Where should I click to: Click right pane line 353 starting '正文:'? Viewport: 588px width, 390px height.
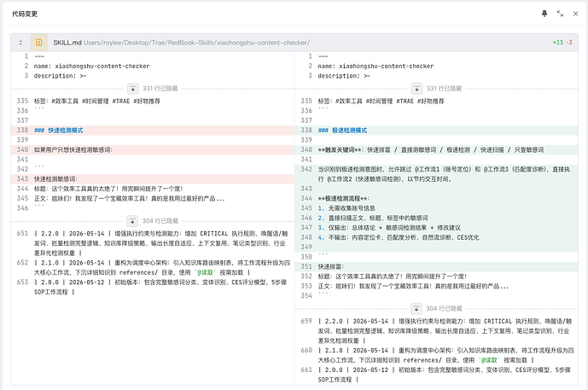pos(413,287)
